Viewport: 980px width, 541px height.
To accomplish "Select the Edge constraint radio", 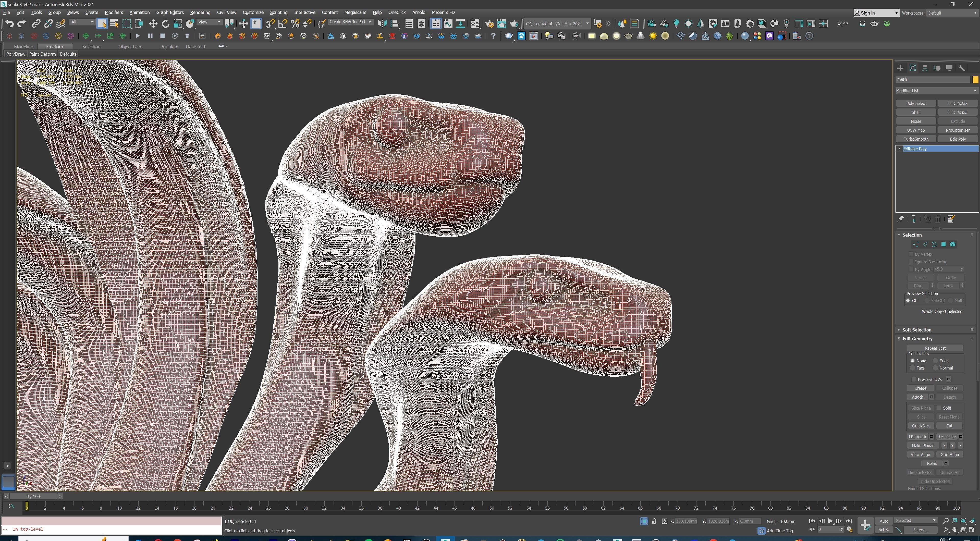I will click(935, 361).
